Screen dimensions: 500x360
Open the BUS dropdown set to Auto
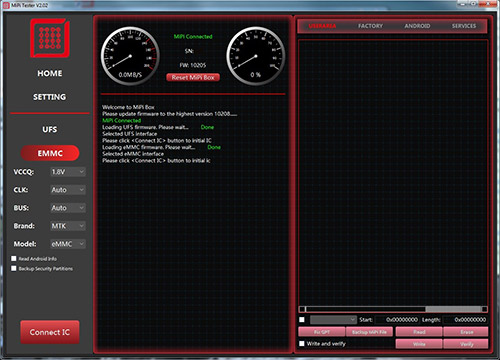pyautogui.click(x=68, y=208)
